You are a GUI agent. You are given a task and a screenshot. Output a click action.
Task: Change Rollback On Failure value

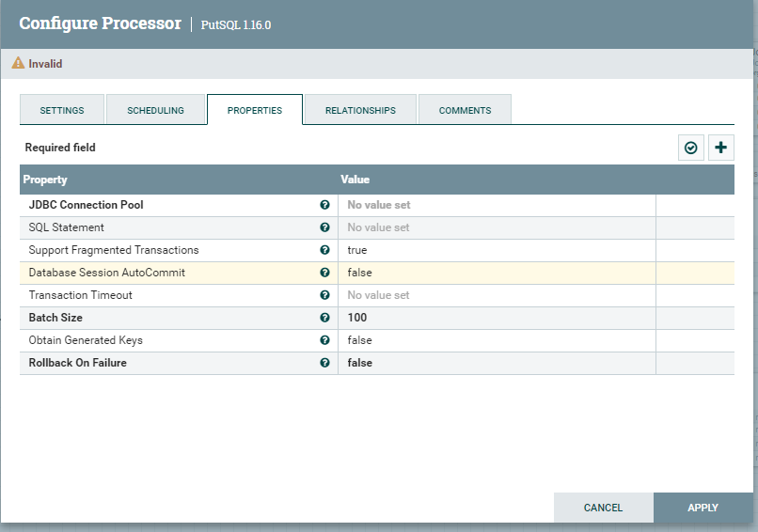coord(496,363)
